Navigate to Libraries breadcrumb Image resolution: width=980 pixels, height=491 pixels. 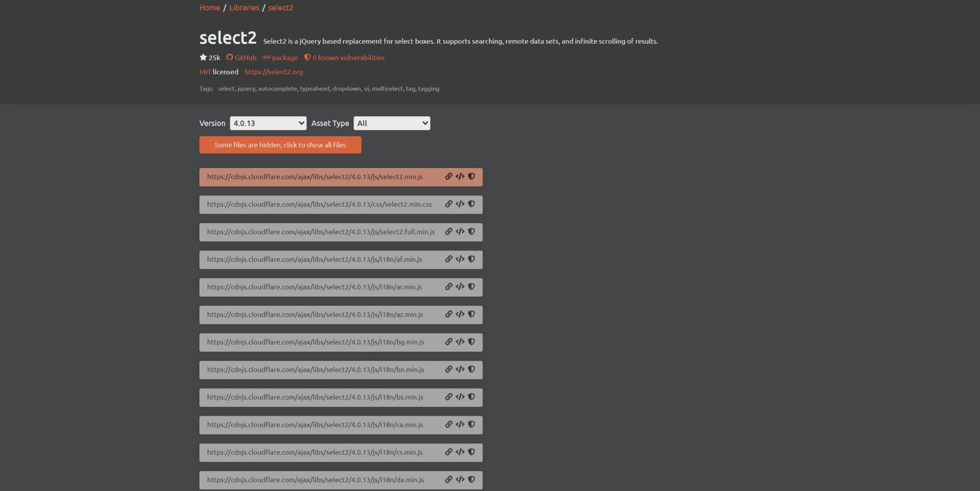tap(244, 8)
